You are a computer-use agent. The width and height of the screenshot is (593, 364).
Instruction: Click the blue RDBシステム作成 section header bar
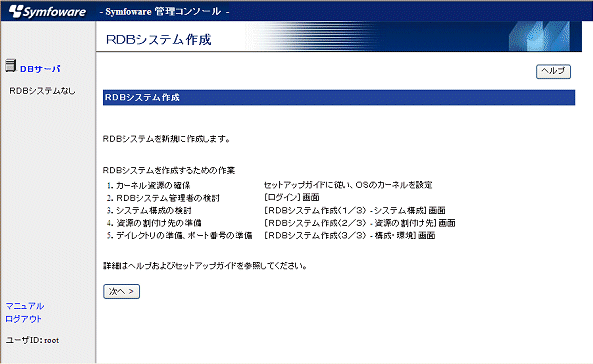(339, 97)
